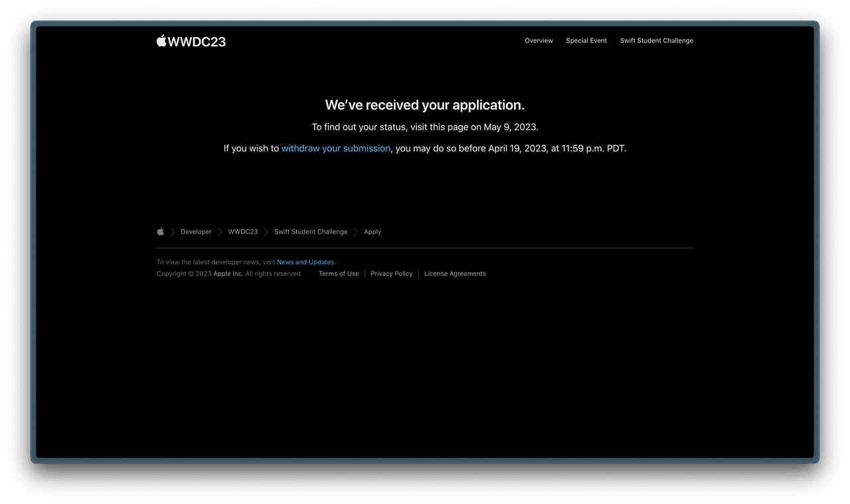Click the "We've received your application" heading
850x504 pixels.
coord(425,105)
